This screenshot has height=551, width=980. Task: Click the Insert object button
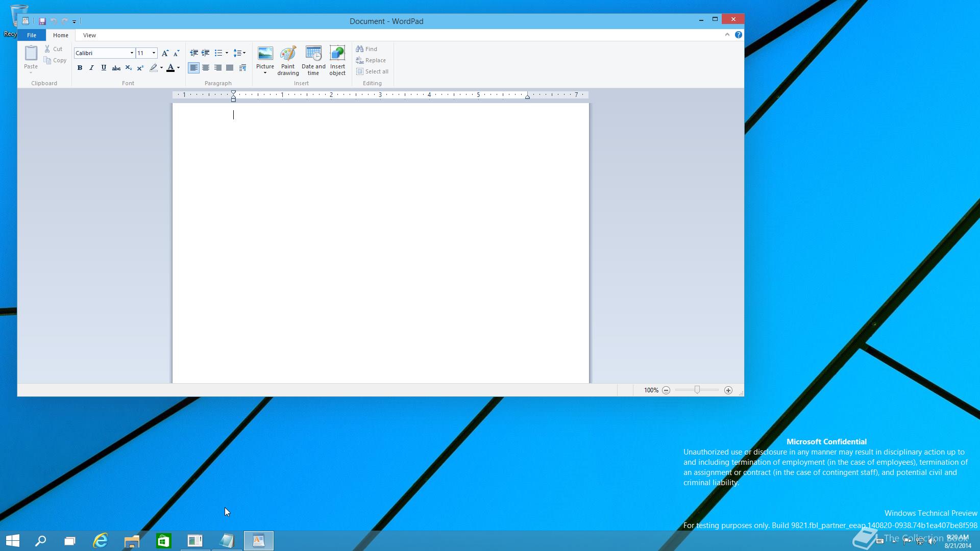tap(337, 61)
